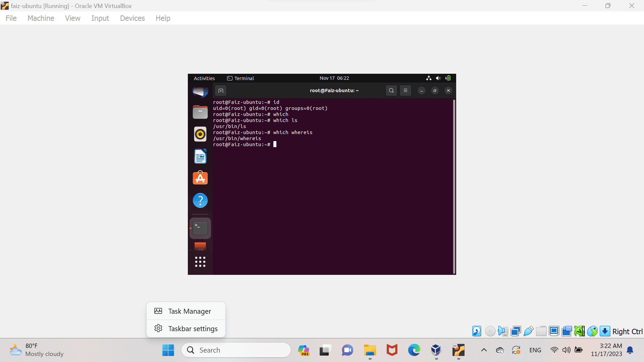
Task: Open the File menu in VirtualBox
Action: point(11,18)
